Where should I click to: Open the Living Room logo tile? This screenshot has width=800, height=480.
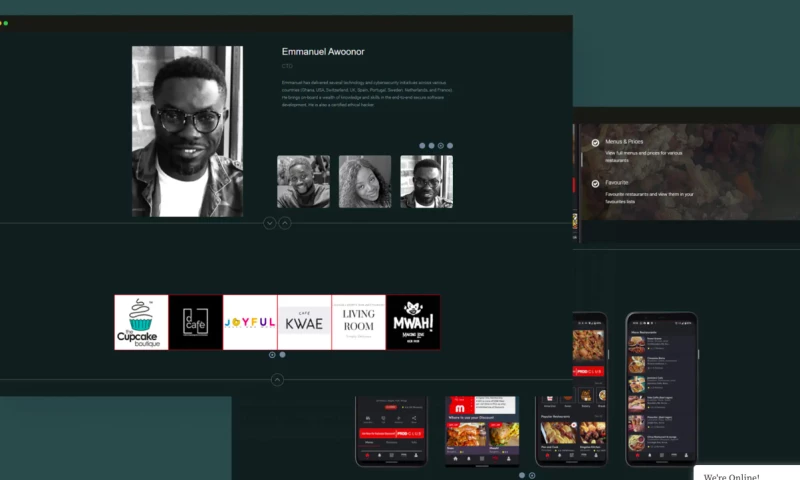point(358,322)
